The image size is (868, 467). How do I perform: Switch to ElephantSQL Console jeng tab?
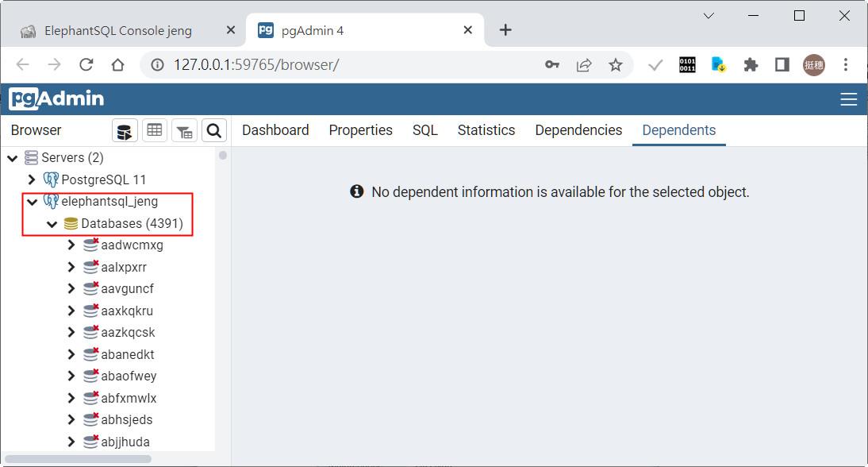click(x=118, y=30)
